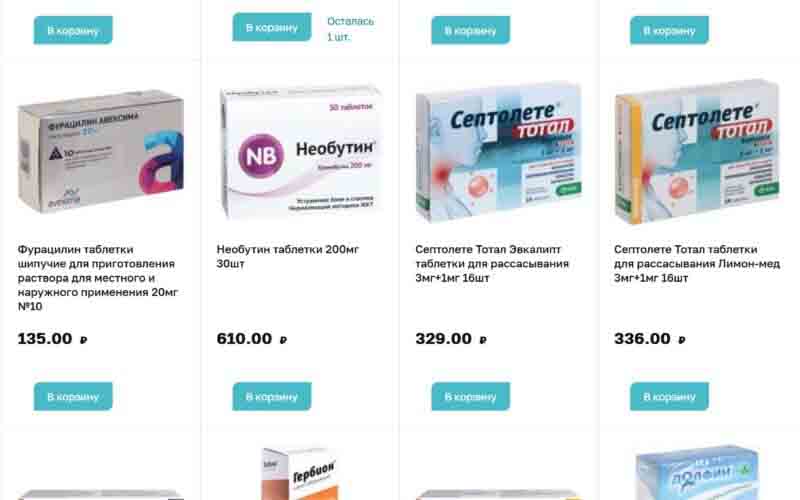800x500 pixels.
Task: Open the Септолете Тотал Лимон-мед box image
Action: tap(697, 152)
